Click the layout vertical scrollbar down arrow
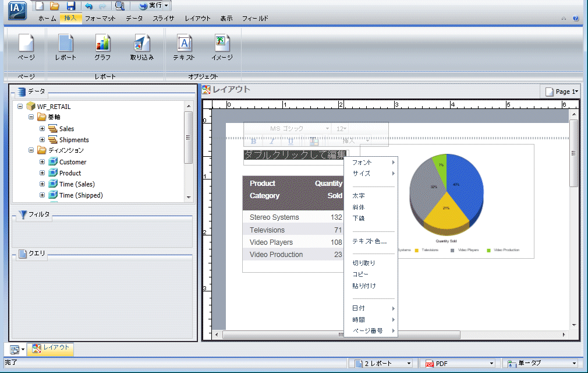 [574, 325]
